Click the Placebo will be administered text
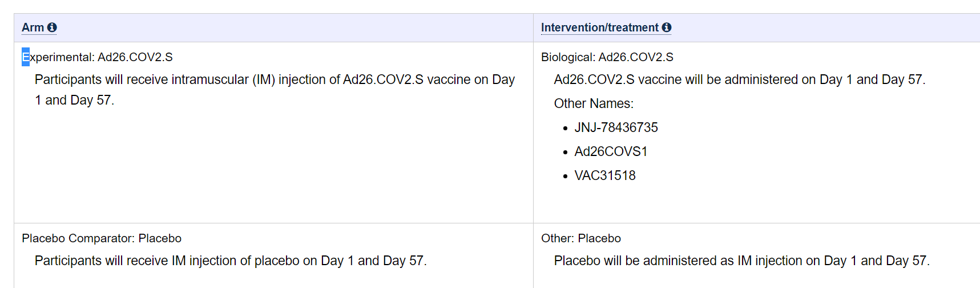Screen dimensions: 980x288 click(x=742, y=261)
